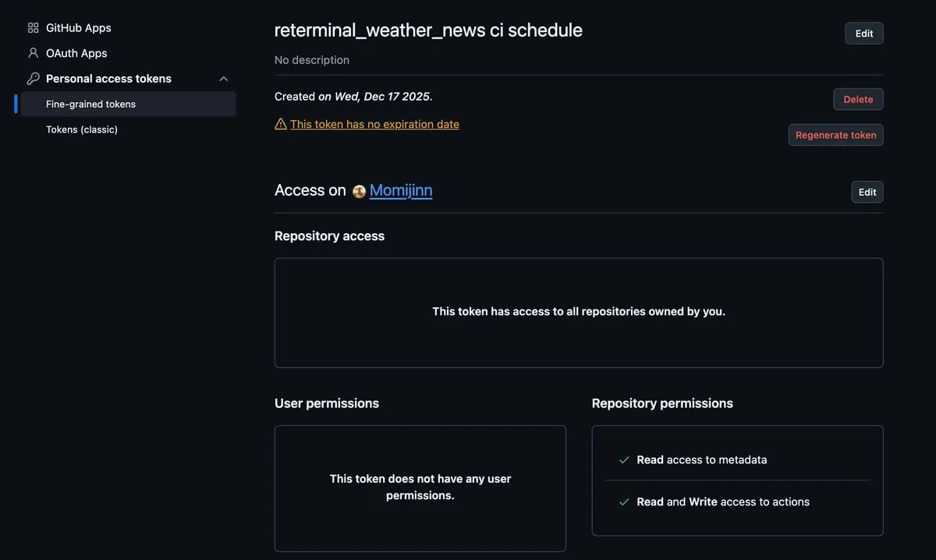The height and width of the screenshot is (560, 936).
Task: Collapse the Personal access tokens chevron
Action: tap(224, 79)
